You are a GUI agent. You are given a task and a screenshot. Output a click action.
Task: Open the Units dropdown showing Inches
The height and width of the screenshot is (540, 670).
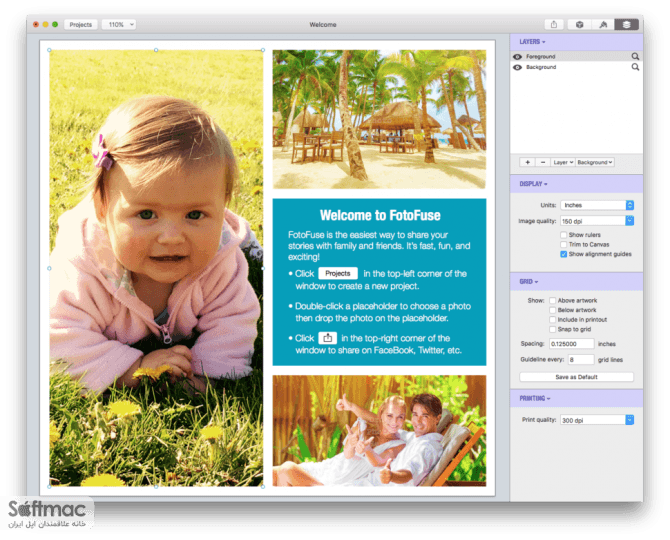pyautogui.click(x=597, y=205)
